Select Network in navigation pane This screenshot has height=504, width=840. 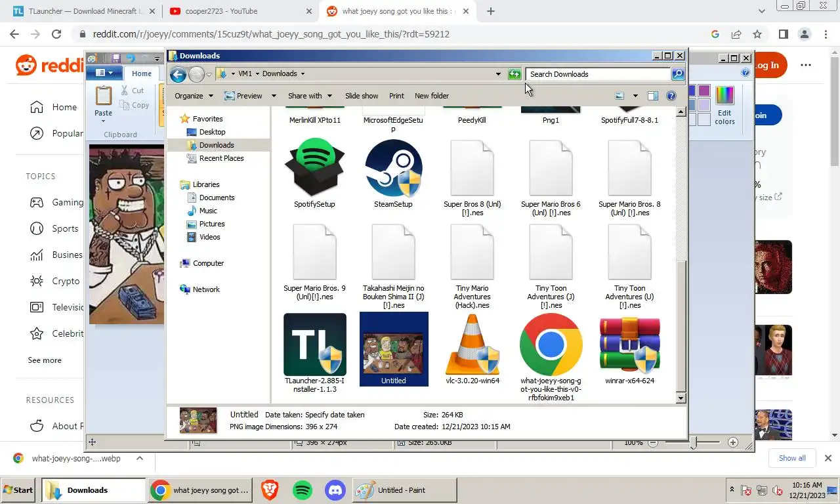[206, 289]
